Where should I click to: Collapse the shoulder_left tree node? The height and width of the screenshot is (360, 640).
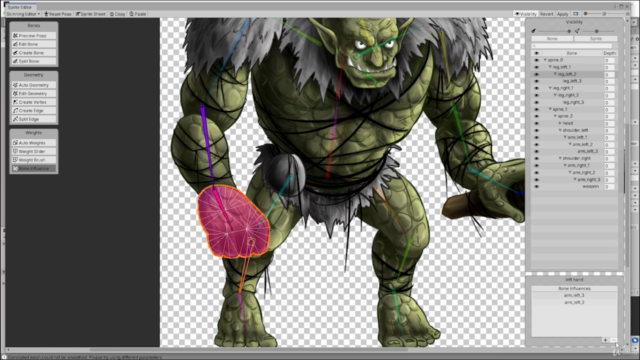[560, 130]
